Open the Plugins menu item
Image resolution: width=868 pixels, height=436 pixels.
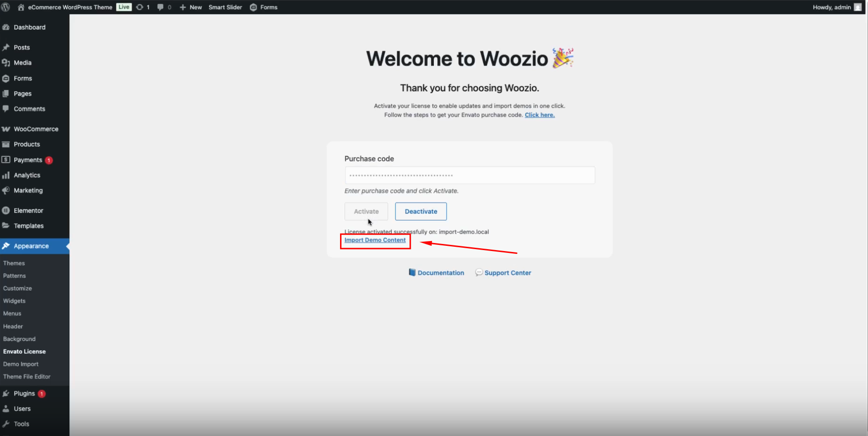[24, 394]
